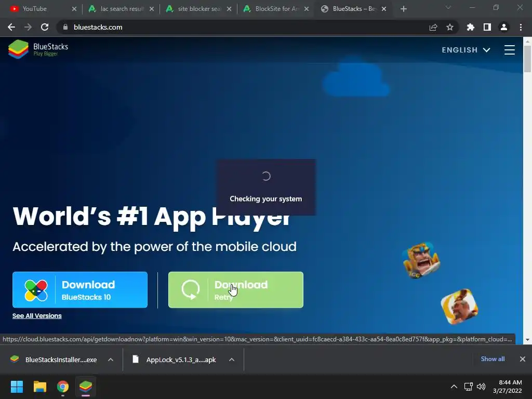Screen dimensions: 532x399
Task: Expand the ENGLISH language dropdown
Action: click(466, 50)
